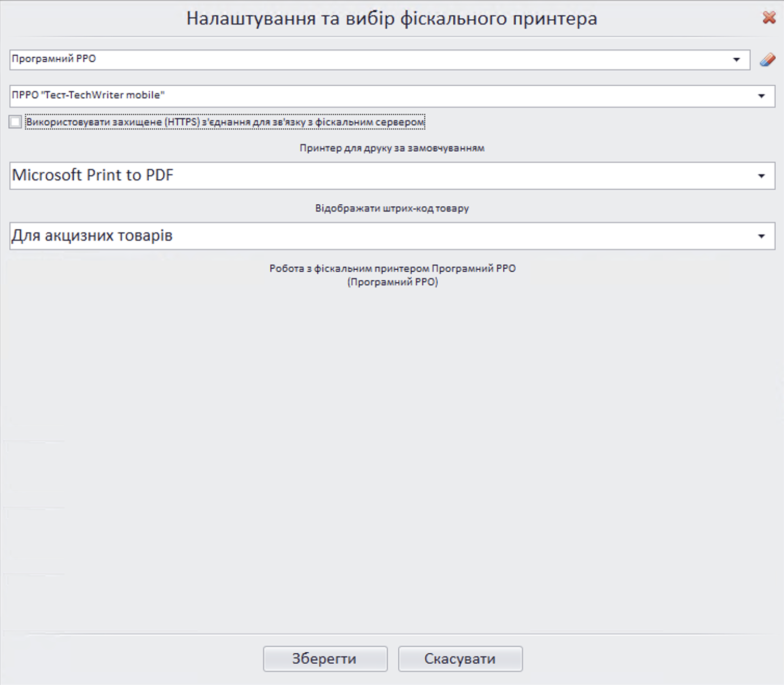Viewport: 784px width, 685px height.
Task: Click 'Скасувати' to cancel the changes
Action: [x=460, y=658]
